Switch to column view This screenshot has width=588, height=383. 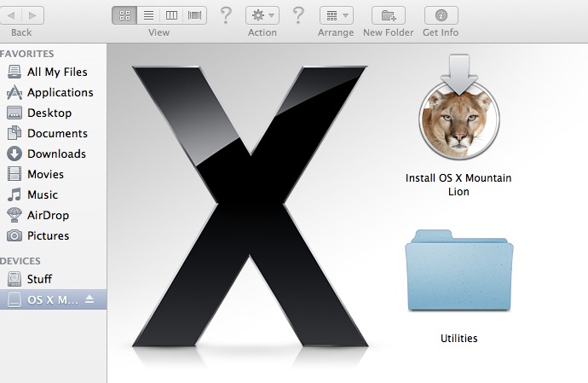[171, 15]
